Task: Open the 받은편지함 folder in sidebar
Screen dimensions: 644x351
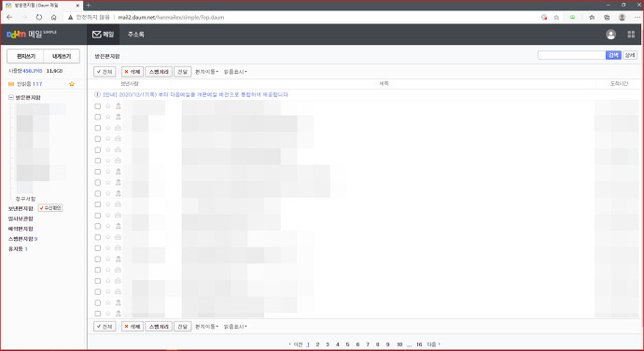Action: (28, 97)
